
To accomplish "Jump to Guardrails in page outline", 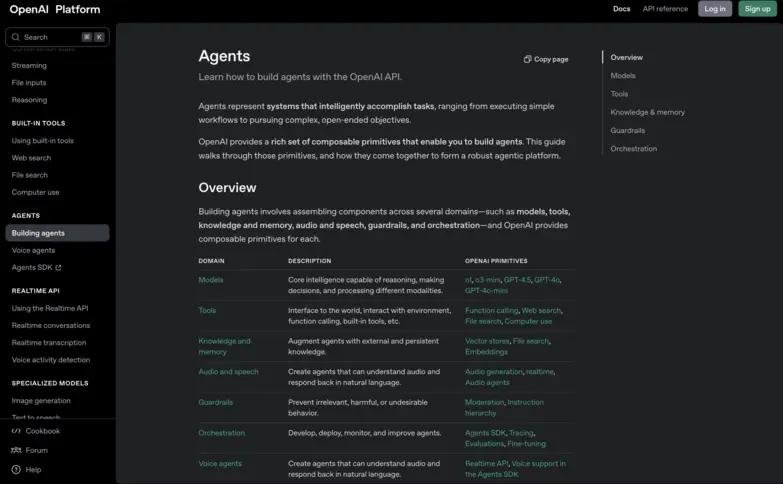I will coord(627,130).
